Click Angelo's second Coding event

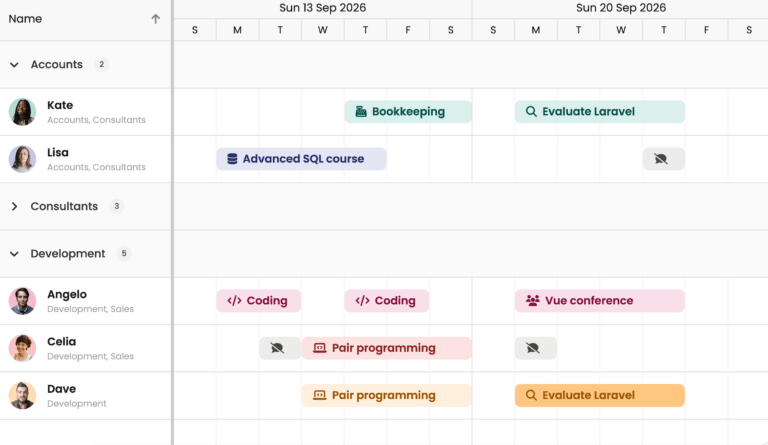pos(387,301)
